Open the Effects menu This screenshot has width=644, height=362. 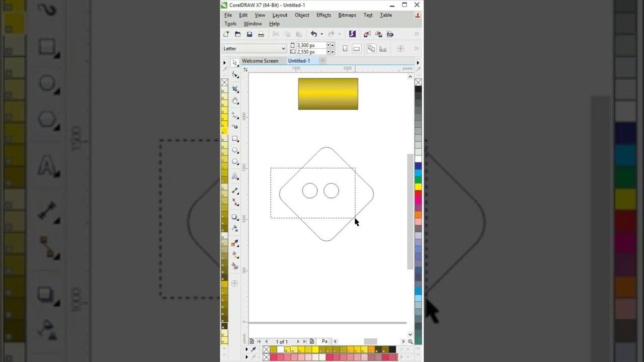(x=324, y=15)
